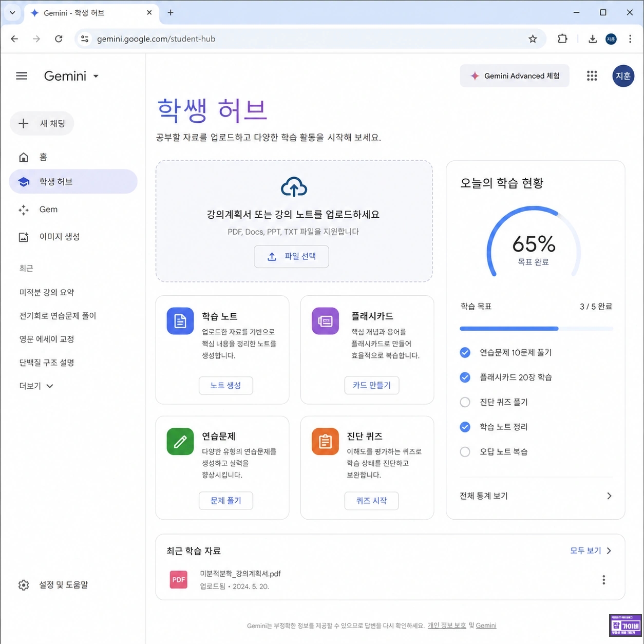Open recent chat 미적분 강의 요약
This screenshot has width=644, height=644.
(47, 293)
